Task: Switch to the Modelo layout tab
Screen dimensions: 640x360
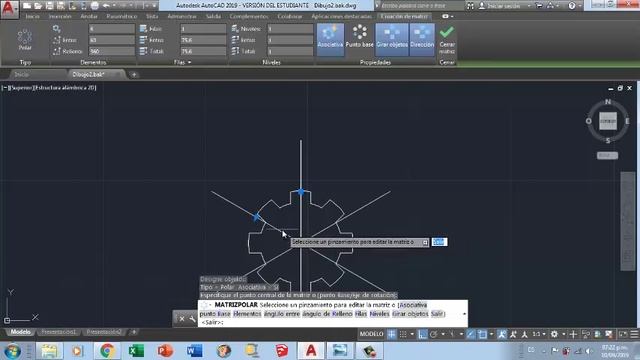Action: click(20, 332)
